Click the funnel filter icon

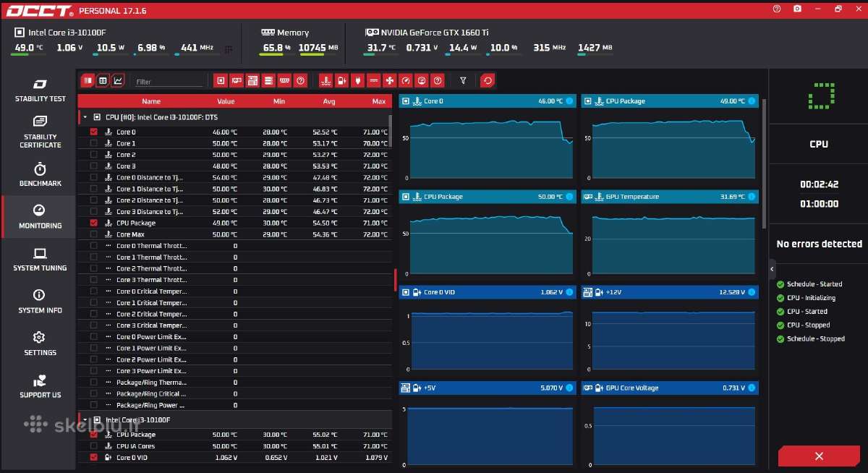pos(463,80)
